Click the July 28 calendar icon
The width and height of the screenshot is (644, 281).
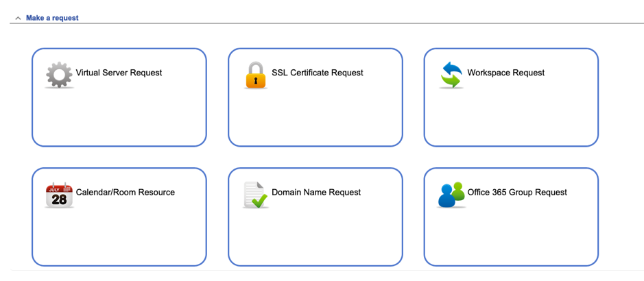(59, 195)
